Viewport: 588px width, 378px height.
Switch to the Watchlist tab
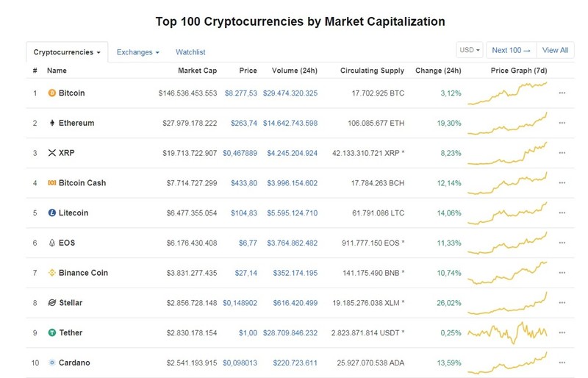[x=190, y=52]
